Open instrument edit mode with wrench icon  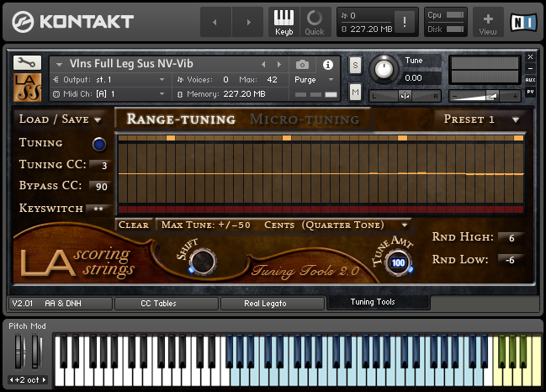(27, 62)
